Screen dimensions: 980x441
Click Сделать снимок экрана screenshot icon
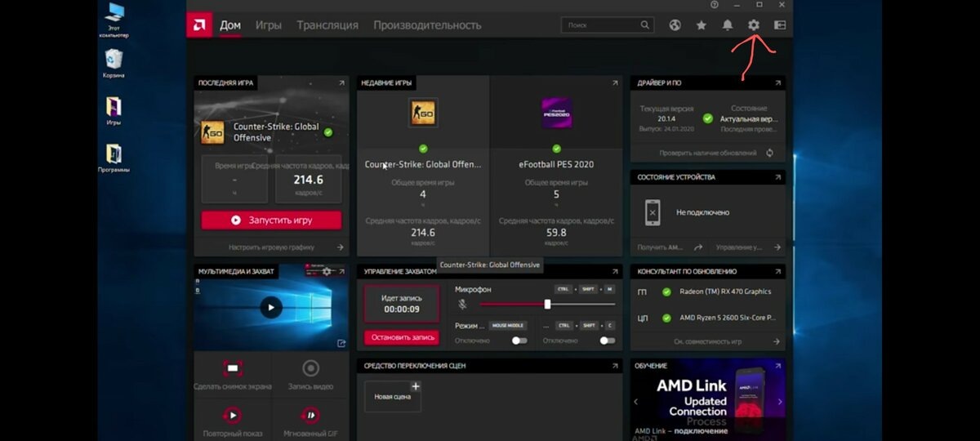(233, 368)
